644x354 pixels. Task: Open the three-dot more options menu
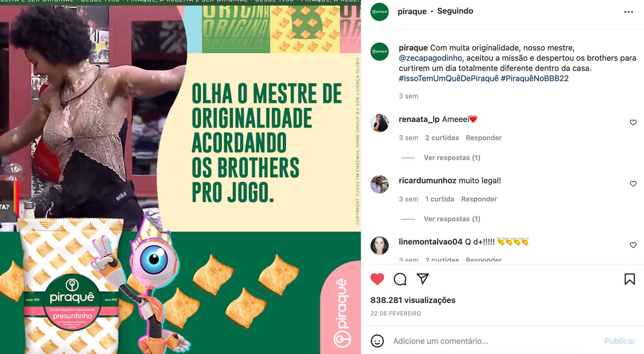(x=628, y=12)
